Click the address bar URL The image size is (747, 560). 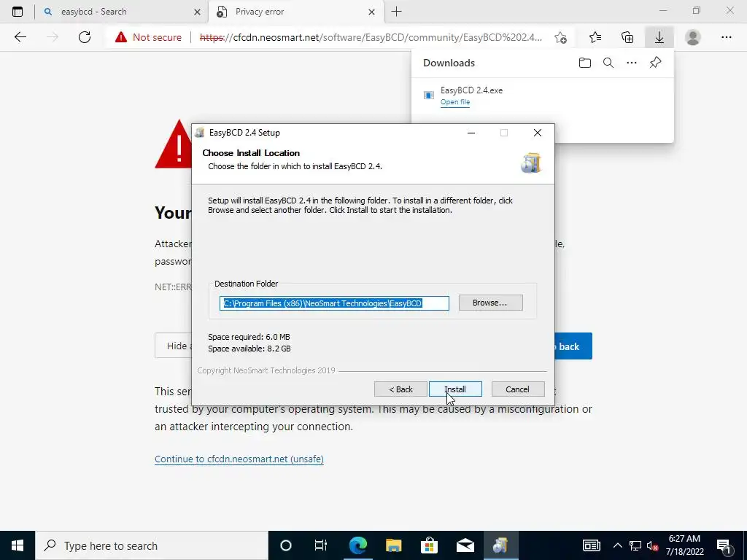click(x=371, y=37)
